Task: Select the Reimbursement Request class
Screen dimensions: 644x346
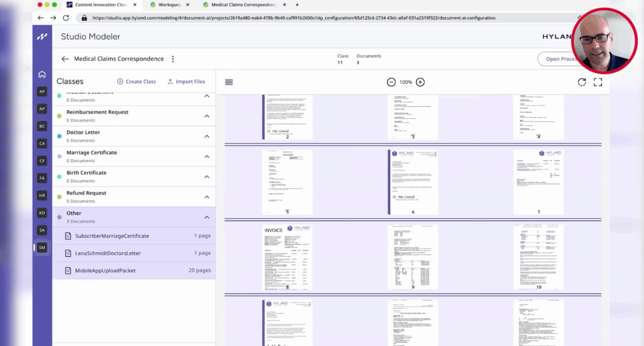Action: [x=134, y=116]
